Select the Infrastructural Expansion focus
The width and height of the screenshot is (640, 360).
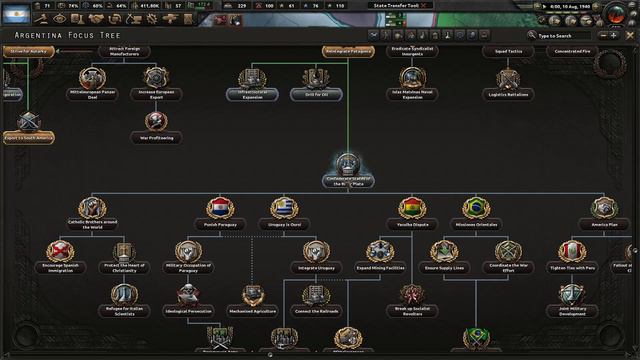click(252, 84)
